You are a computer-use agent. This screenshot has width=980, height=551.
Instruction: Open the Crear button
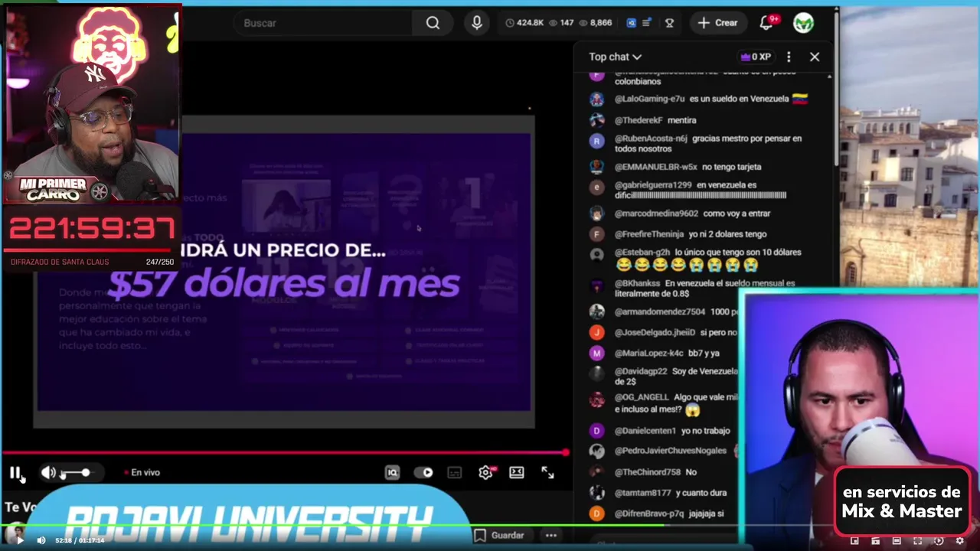coord(717,23)
